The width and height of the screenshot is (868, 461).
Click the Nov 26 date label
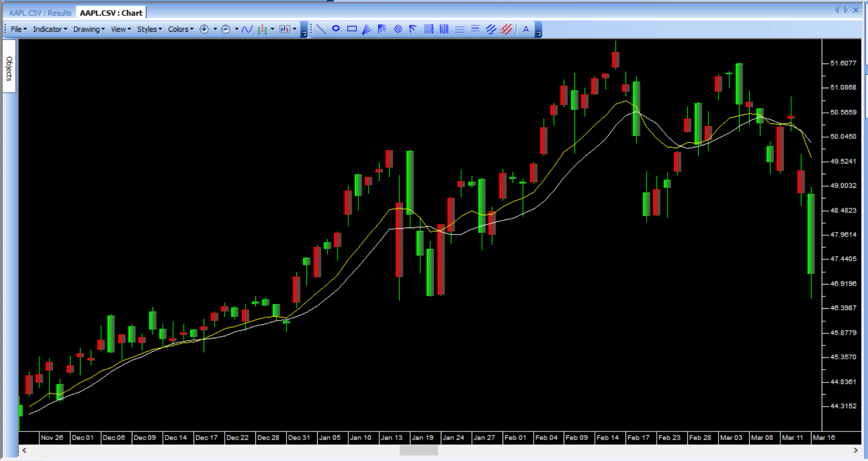coord(52,437)
